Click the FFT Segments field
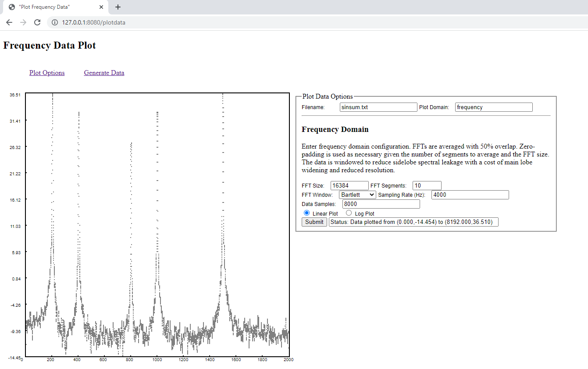Screen dimensions: 588x369 (x=427, y=185)
